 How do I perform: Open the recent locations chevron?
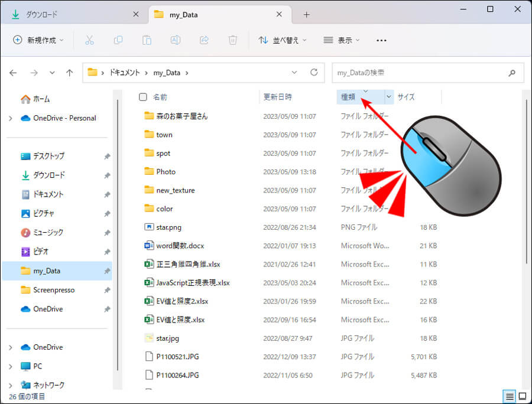(x=52, y=73)
